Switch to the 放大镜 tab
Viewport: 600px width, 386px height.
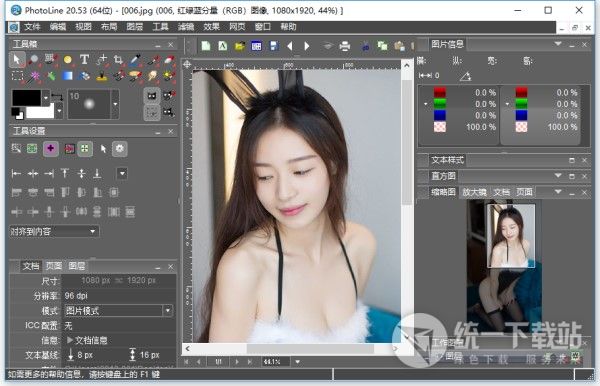pyautogui.click(x=474, y=192)
